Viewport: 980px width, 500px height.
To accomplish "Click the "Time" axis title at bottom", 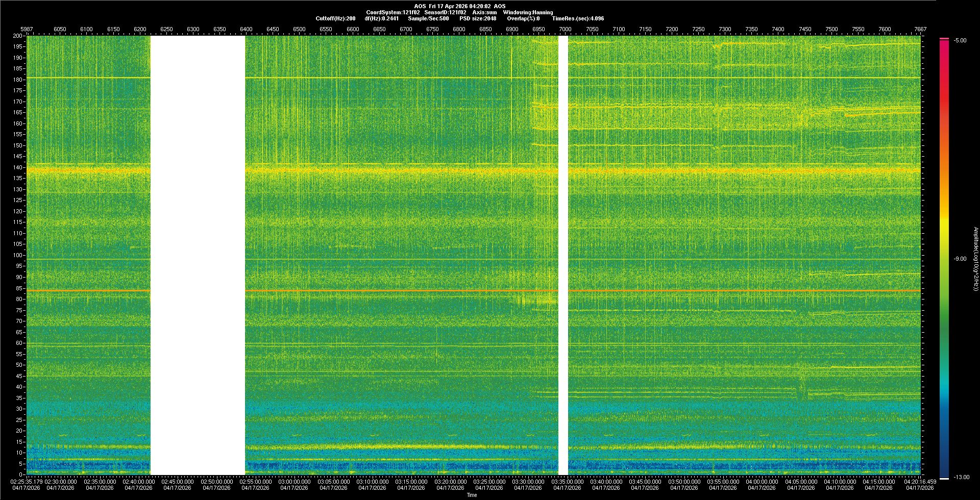I will pyautogui.click(x=472, y=495).
